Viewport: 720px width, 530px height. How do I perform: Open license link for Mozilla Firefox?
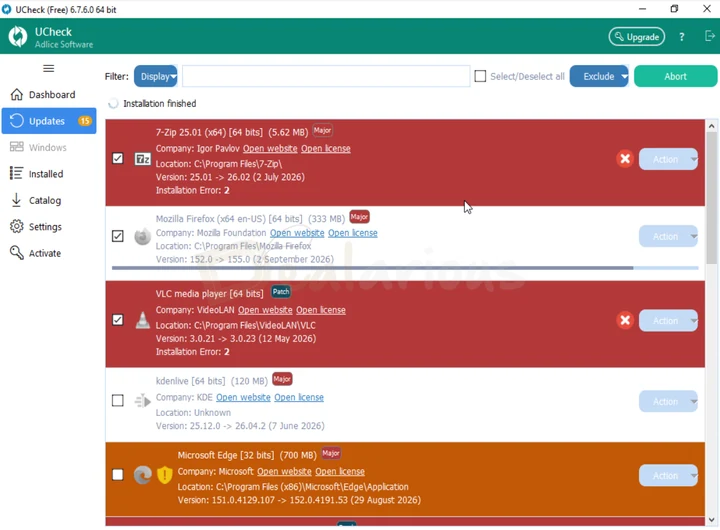point(353,233)
